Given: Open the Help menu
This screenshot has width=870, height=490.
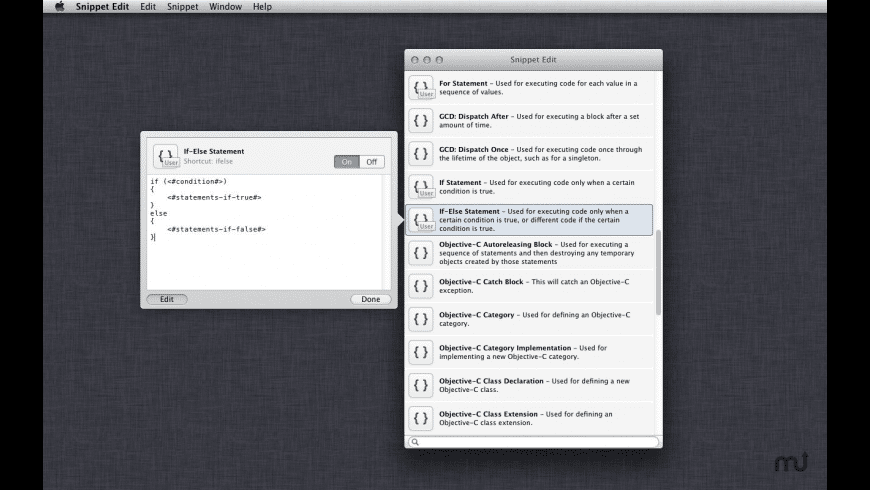Looking at the screenshot, I should [x=262, y=7].
